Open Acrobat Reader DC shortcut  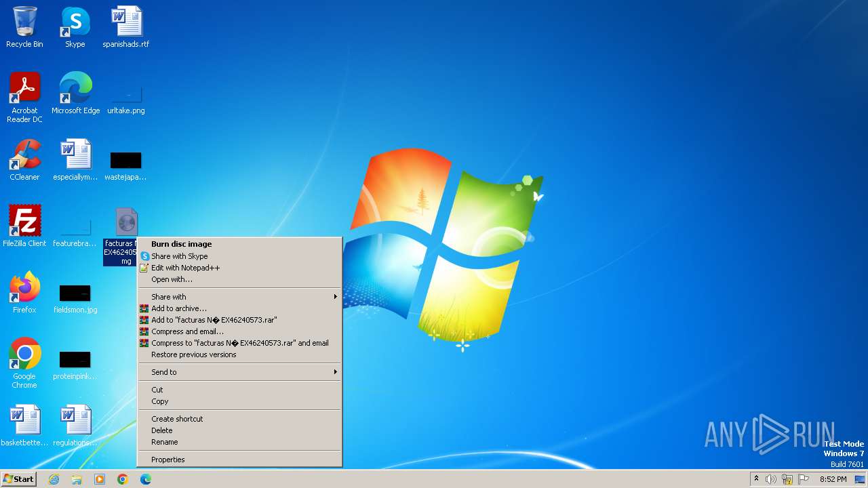(24, 98)
